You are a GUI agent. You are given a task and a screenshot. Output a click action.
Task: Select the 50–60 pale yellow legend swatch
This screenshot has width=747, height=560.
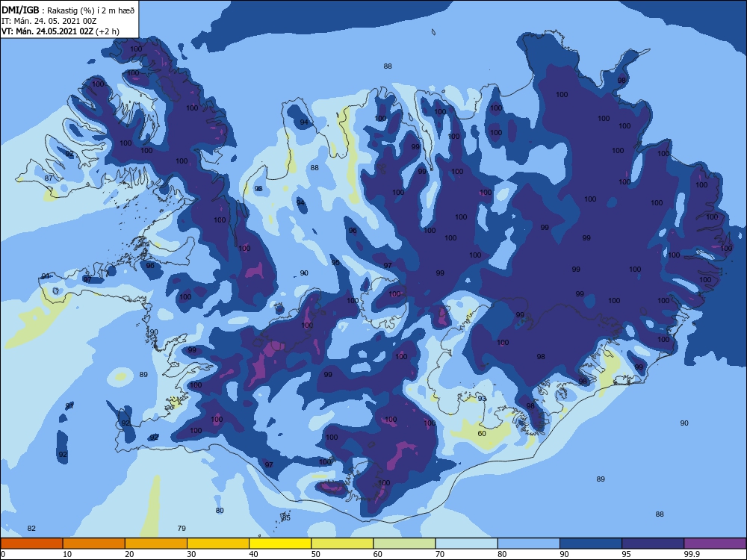coord(343,544)
